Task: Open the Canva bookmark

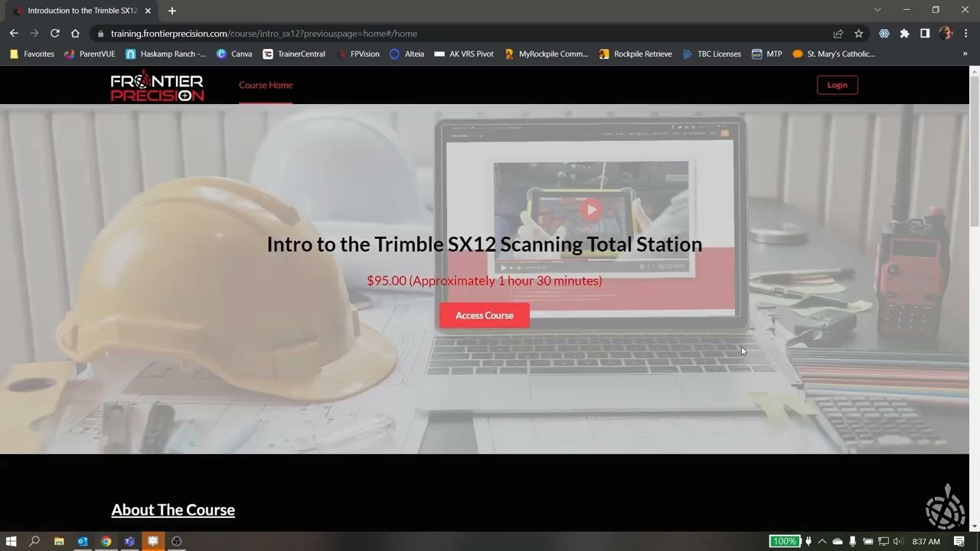Action: (234, 54)
